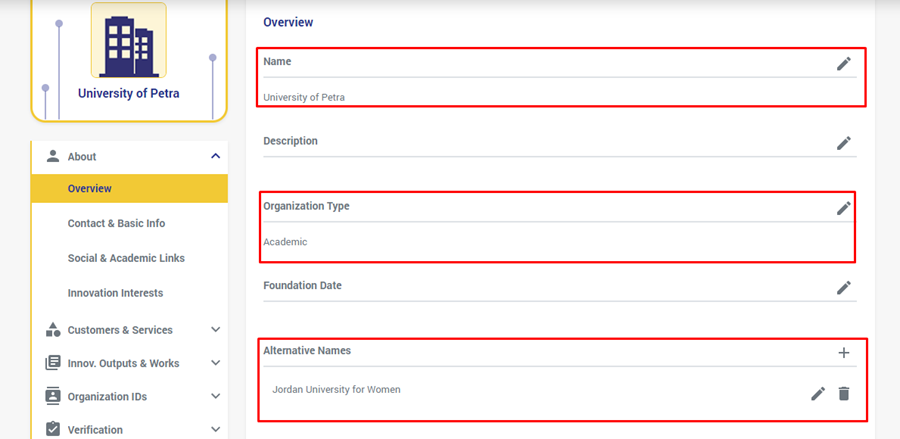Expand the Verification section chevron
This screenshot has width=900, height=439.
(215, 429)
